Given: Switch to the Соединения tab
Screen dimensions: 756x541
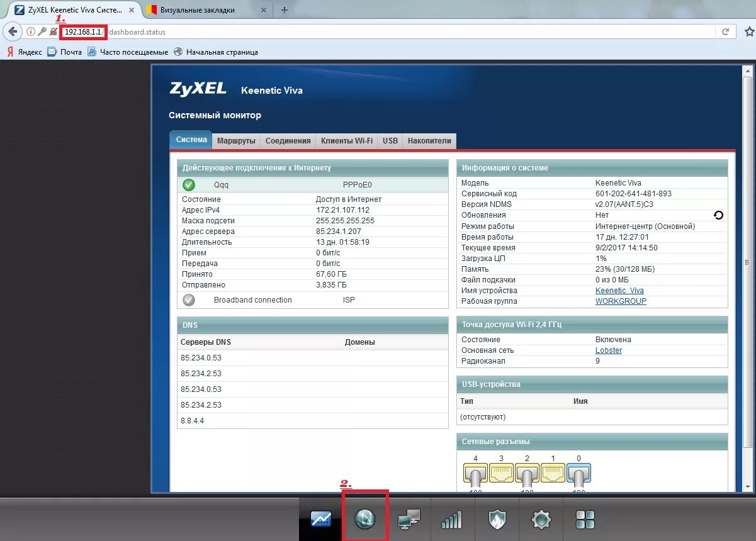Looking at the screenshot, I should 288,141.
